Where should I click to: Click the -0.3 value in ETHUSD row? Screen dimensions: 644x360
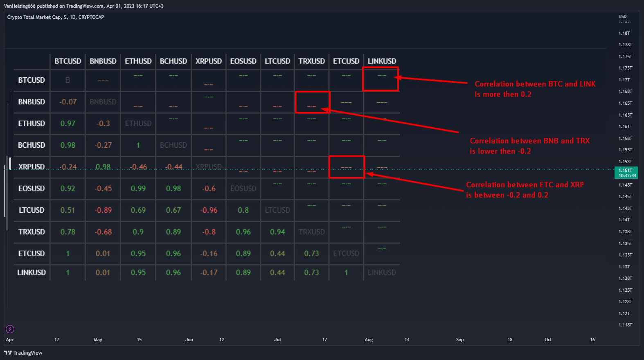(x=103, y=124)
